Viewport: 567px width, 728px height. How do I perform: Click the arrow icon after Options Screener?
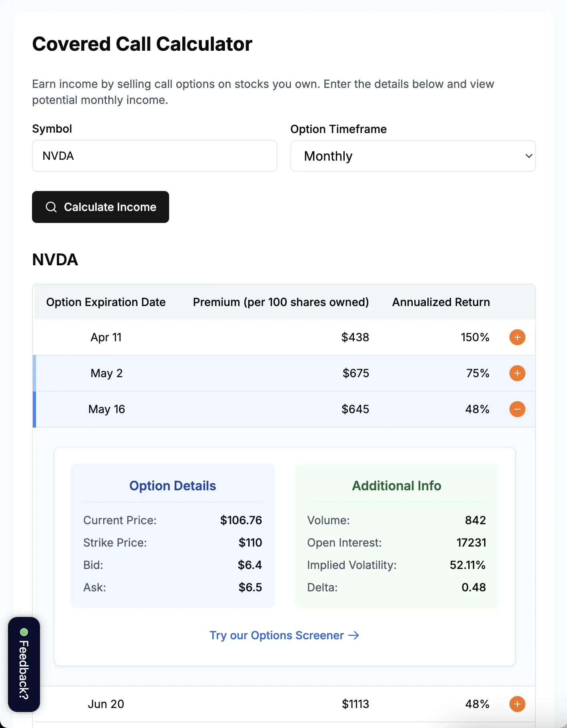[x=354, y=635]
